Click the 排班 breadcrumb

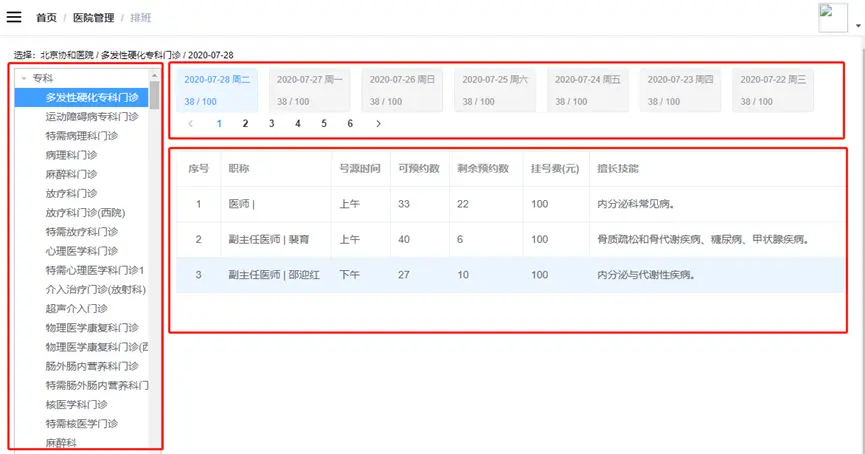click(x=141, y=18)
